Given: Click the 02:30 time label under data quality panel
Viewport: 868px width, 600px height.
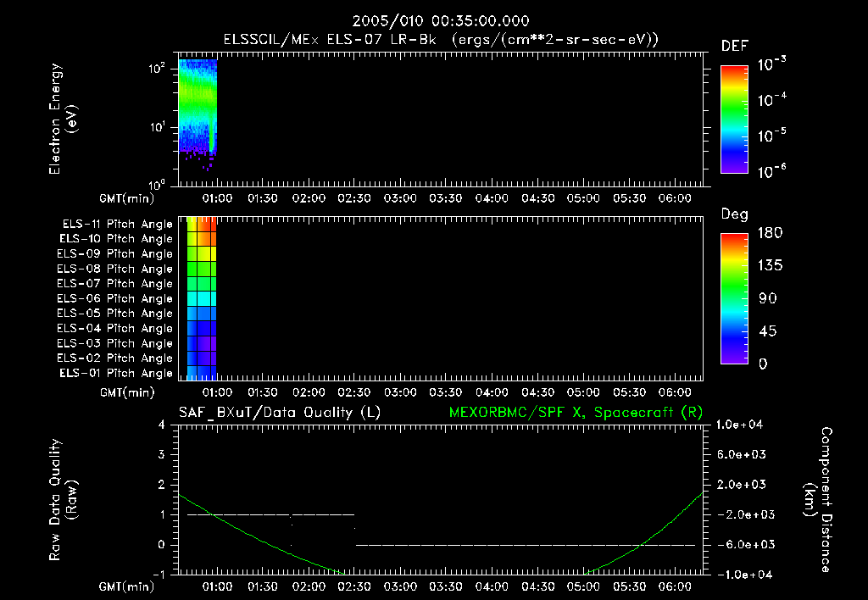Looking at the screenshot, I should coord(354,587).
